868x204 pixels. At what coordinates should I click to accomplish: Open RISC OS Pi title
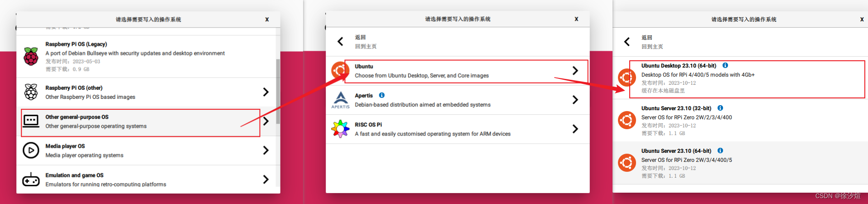(x=368, y=125)
